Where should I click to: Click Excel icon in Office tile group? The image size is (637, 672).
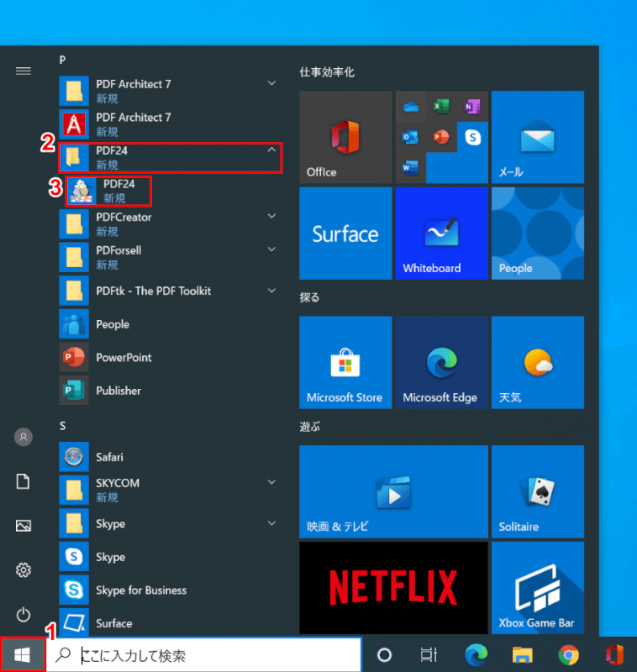tap(441, 107)
